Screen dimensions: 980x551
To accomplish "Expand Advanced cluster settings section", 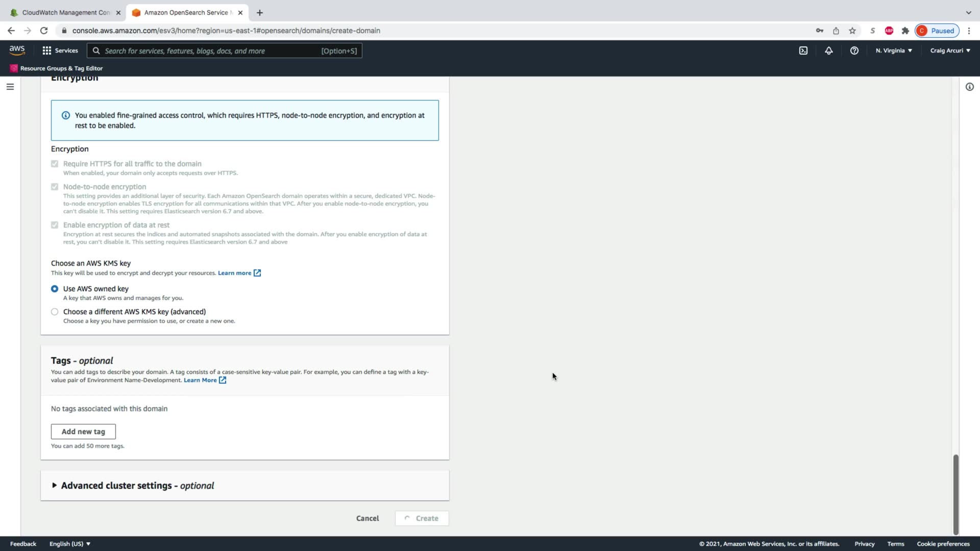I will [x=133, y=486].
